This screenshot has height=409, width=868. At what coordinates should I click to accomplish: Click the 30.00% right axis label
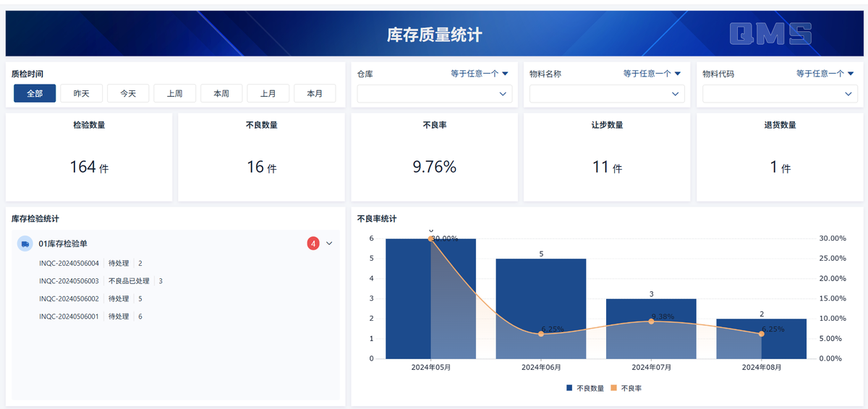833,238
